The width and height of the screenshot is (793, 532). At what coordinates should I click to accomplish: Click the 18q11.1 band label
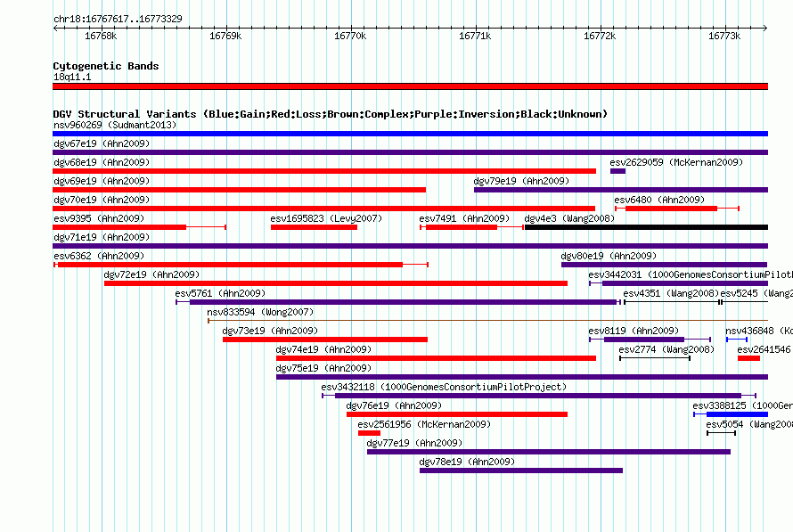pos(72,77)
